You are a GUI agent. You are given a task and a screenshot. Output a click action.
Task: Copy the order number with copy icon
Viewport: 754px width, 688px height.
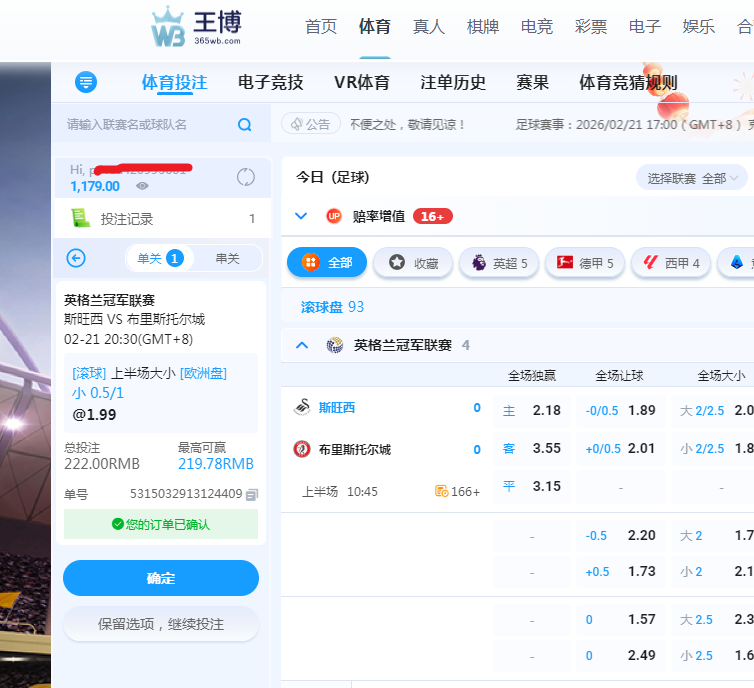252,494
